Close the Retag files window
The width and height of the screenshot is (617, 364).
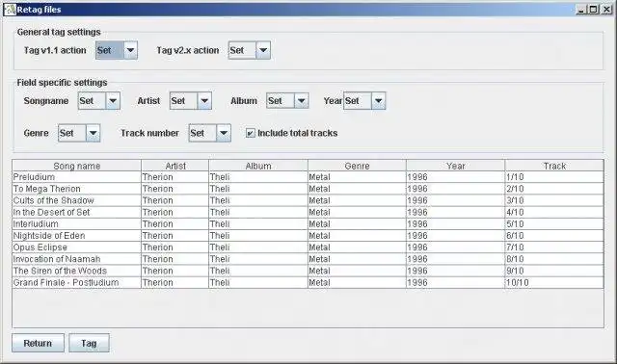(x=606, y=9)
